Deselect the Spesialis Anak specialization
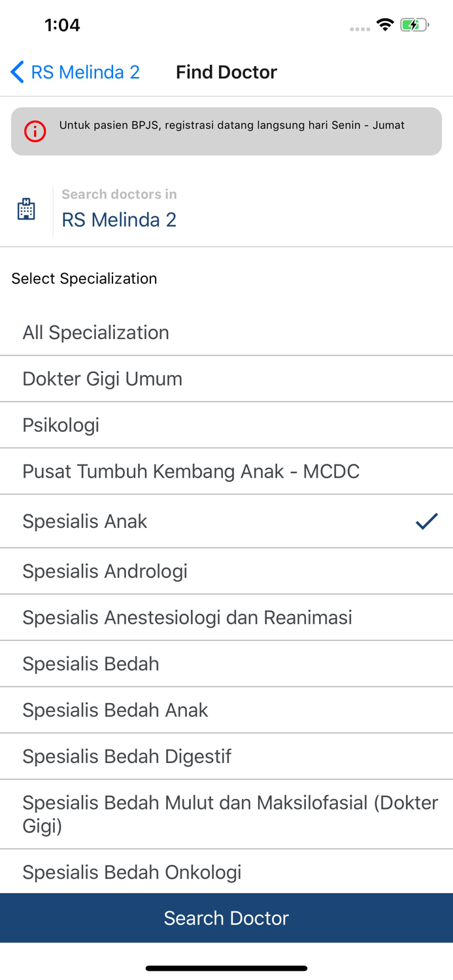Image resolution: width=453 pixels, height=980 pixels. pyautogui.click(x=85, y=521)
